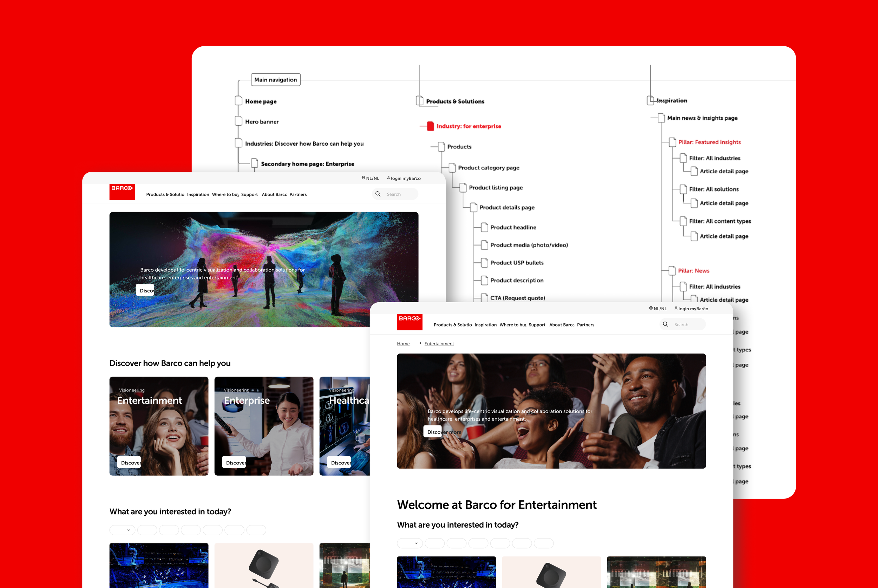
Task: Click the globe NL/NL language icon on the homepage
Action: 363,178
